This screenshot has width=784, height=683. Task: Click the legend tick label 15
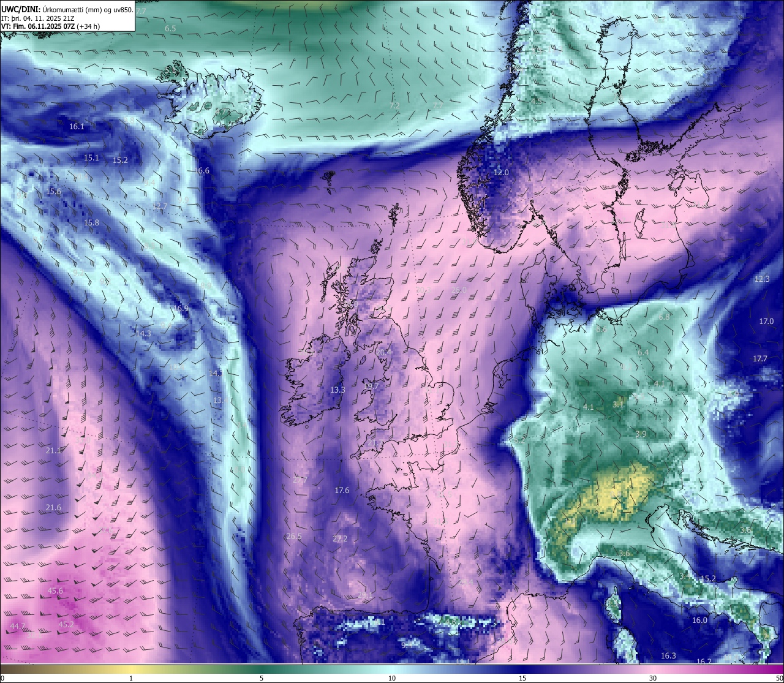(522, 678)
